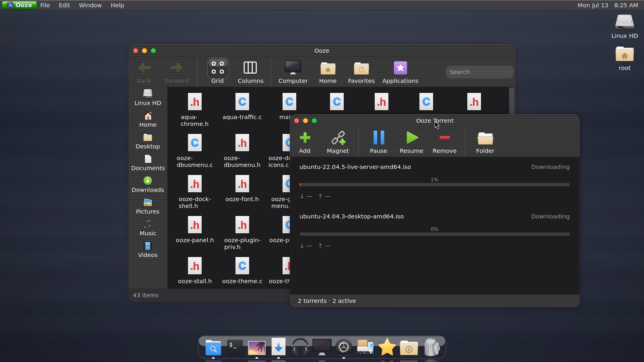This screenshot has height=362, width=644.
Task: Open Music in the sidebar
Action: pos(148,228)
